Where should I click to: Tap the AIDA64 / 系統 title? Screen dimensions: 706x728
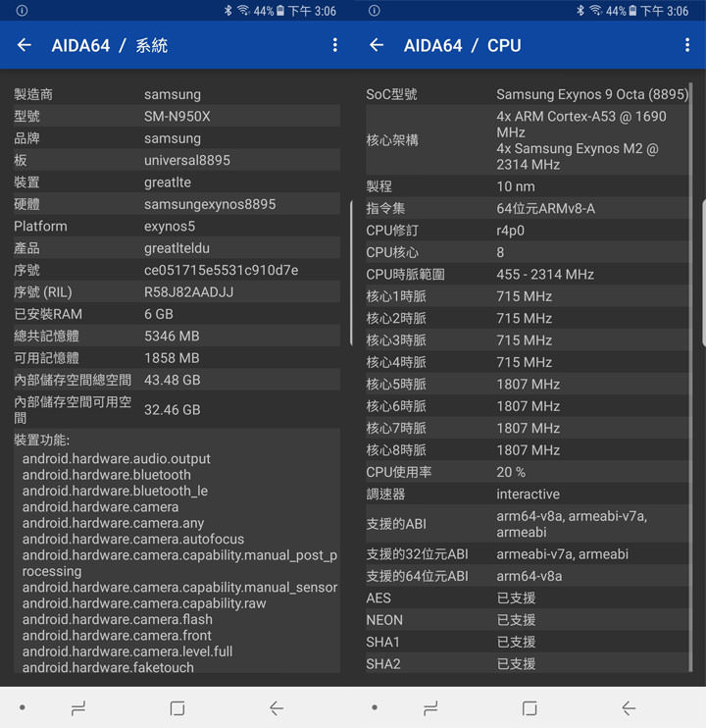[x=110, y=45]
